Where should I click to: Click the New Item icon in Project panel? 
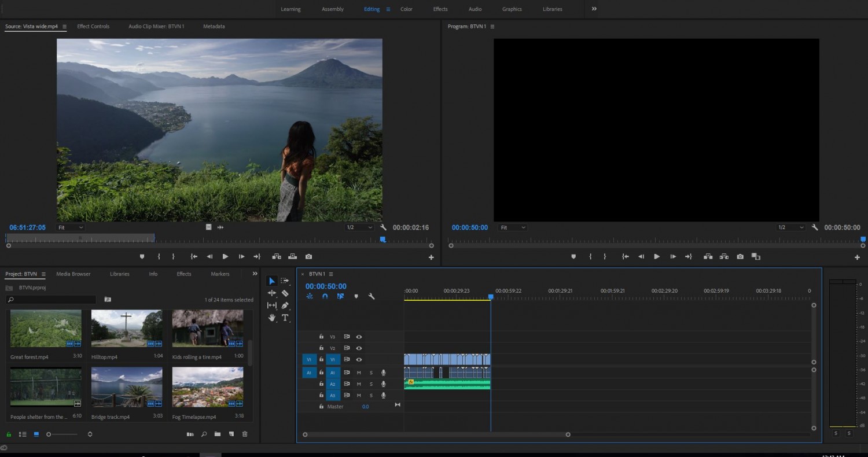click(231, 434)
